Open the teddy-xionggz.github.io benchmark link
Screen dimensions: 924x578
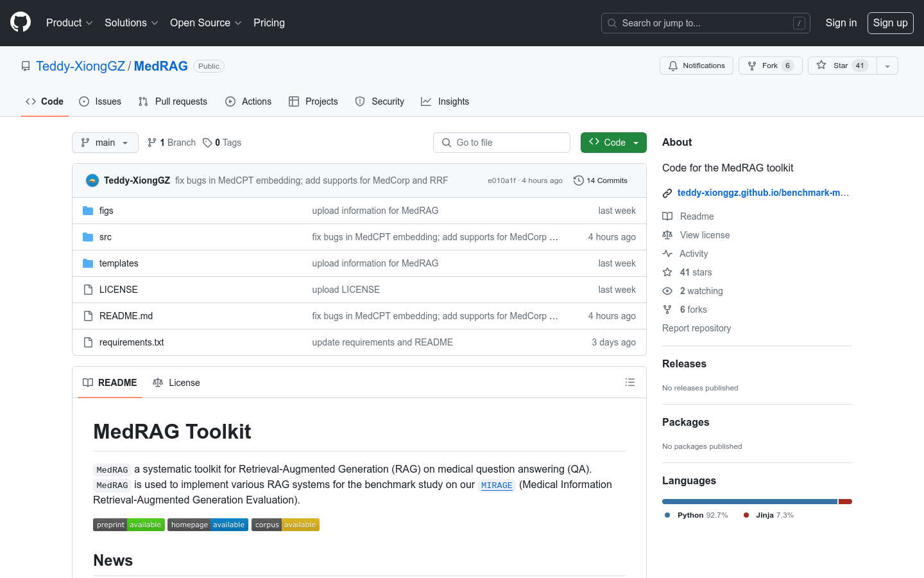click(x=763, y=193)
